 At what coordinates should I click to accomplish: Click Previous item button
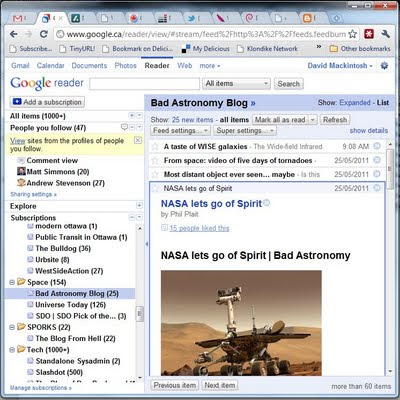[175, 385]
